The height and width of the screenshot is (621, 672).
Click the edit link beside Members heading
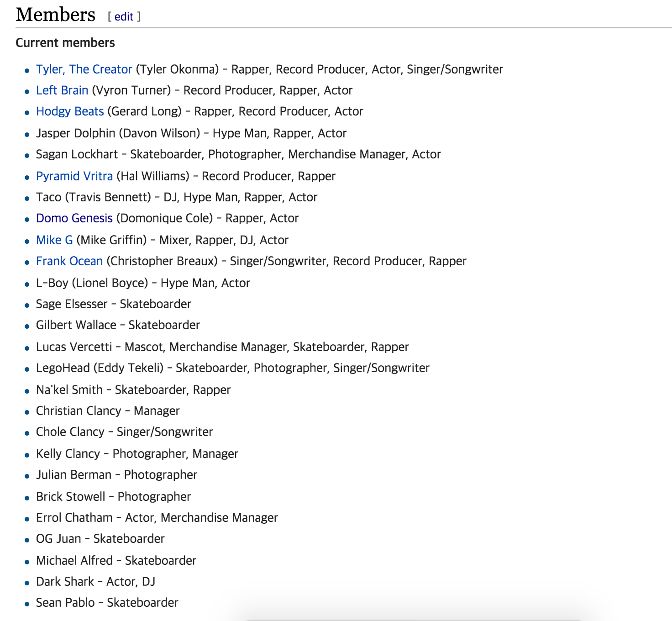[124, 16]
